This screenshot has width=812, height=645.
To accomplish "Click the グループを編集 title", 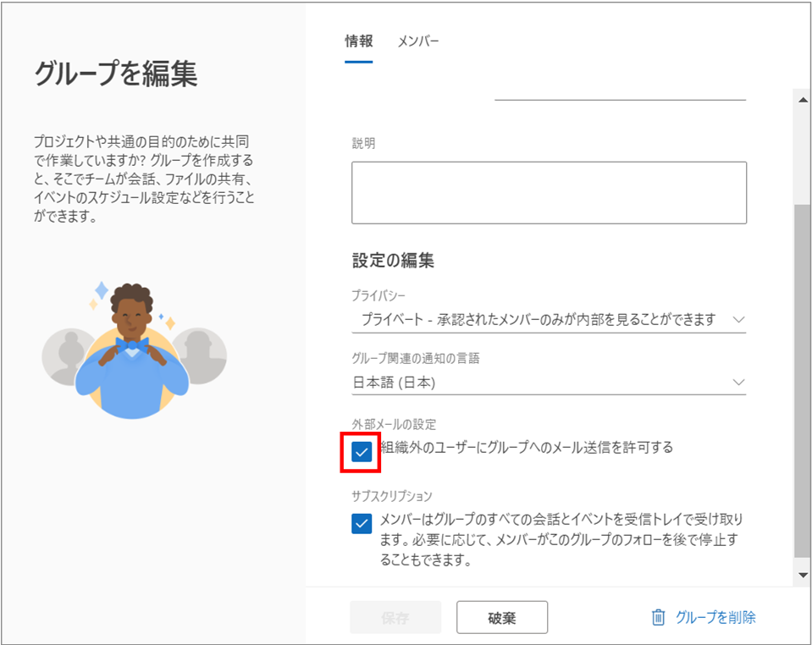I will (x=116, y=73).
